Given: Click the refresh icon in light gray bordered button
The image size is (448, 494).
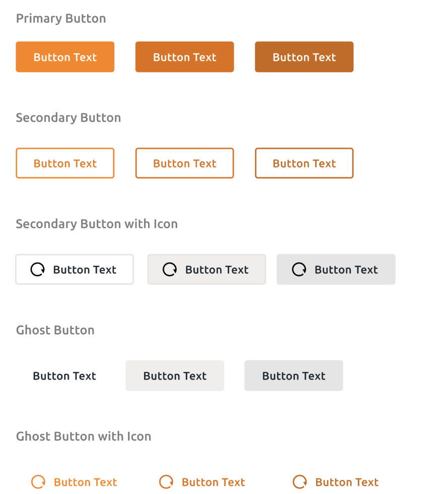Looking at the screenshot, I should click(170, 270).
